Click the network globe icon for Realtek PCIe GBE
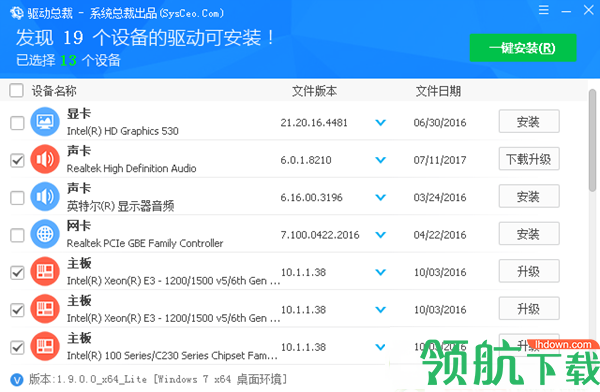The image size is (600, 392). click(x=45, y=234)
